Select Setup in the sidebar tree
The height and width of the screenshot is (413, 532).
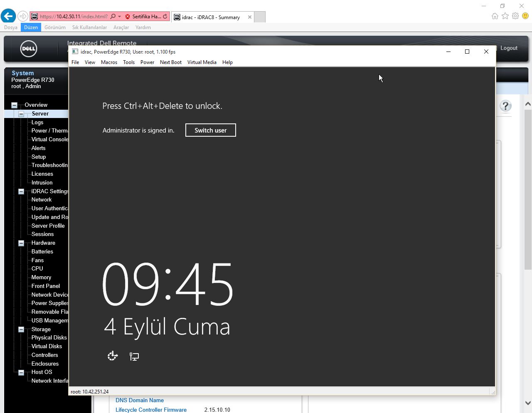pyautogui.click(x=39, y=157)
